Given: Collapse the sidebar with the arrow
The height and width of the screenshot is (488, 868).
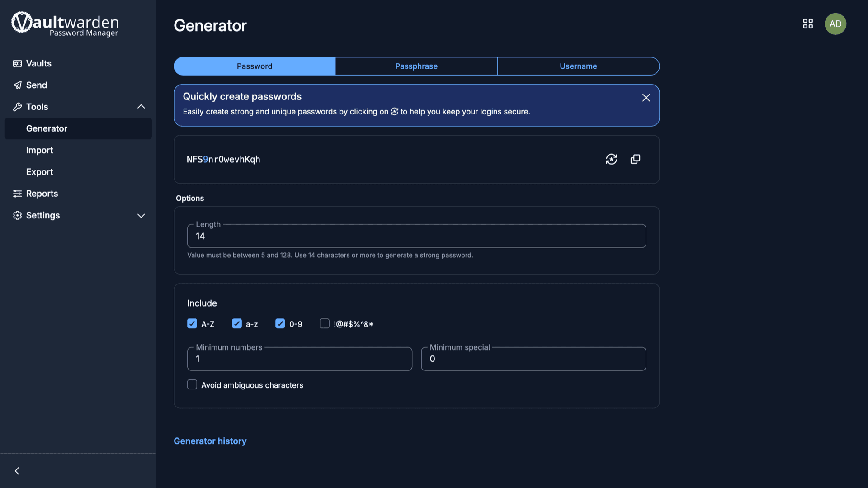Looking at the screenshot, I should (17, 471).
